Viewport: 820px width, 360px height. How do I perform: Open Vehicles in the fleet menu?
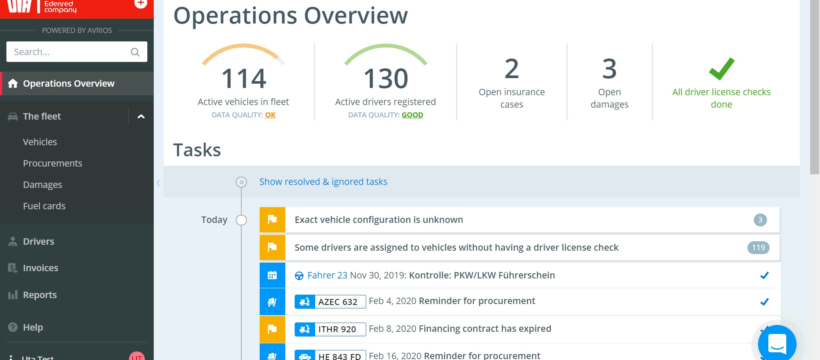click(x=40, y=142)
